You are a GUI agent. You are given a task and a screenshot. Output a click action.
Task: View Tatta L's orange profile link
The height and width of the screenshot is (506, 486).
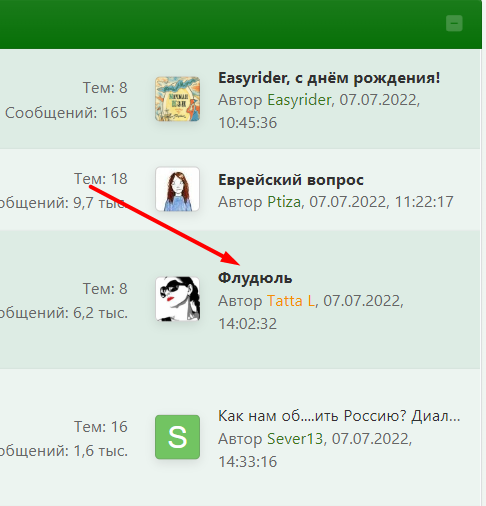pos(291,301)
